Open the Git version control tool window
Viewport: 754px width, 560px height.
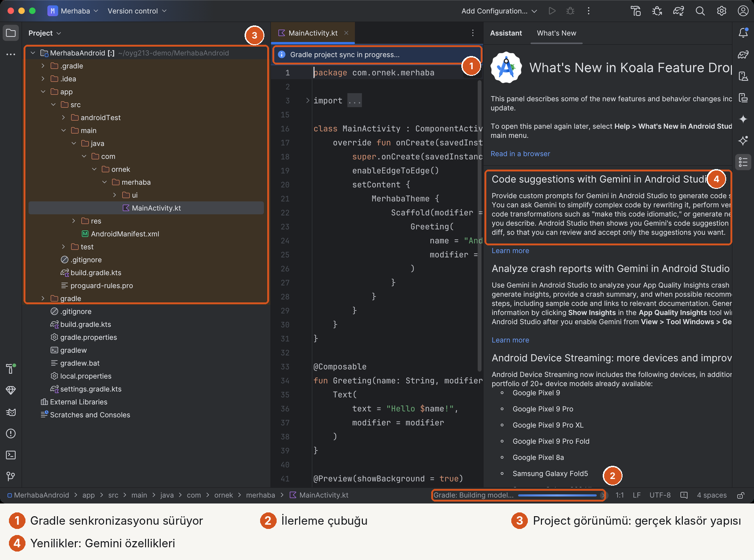click(x=11, y=477)
